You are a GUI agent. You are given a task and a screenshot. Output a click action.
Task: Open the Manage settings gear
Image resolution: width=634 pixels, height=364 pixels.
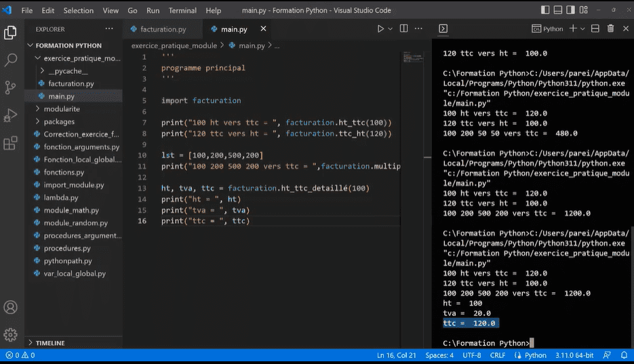11,334
